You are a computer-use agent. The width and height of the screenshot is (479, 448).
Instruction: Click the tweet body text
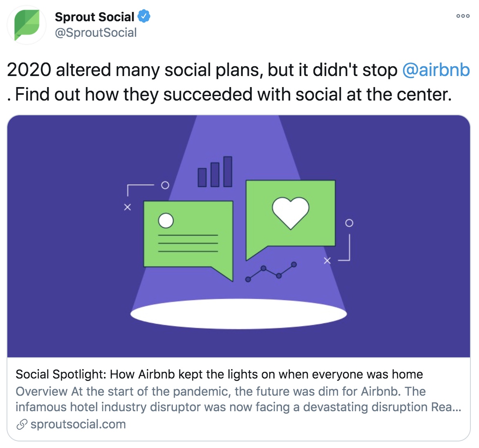238,82
